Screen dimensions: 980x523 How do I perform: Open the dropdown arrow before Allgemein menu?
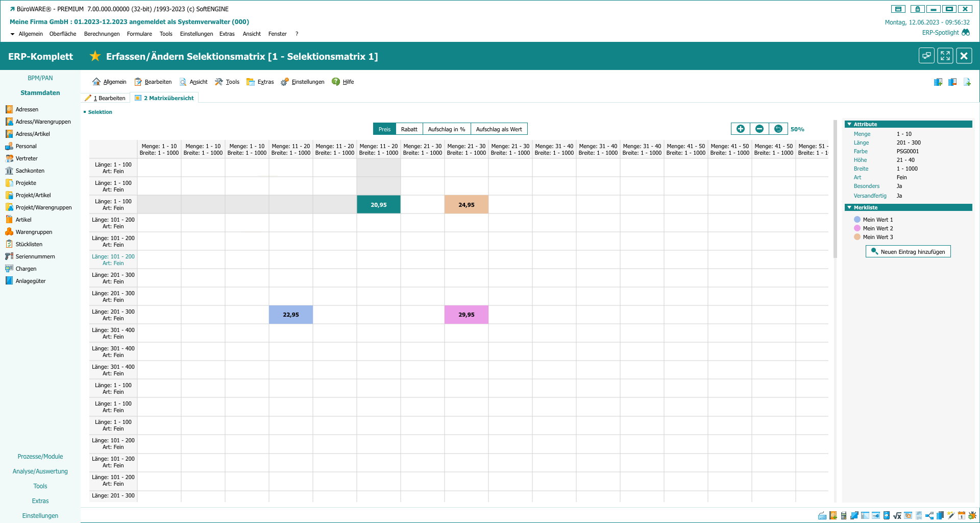coord(12,34)
